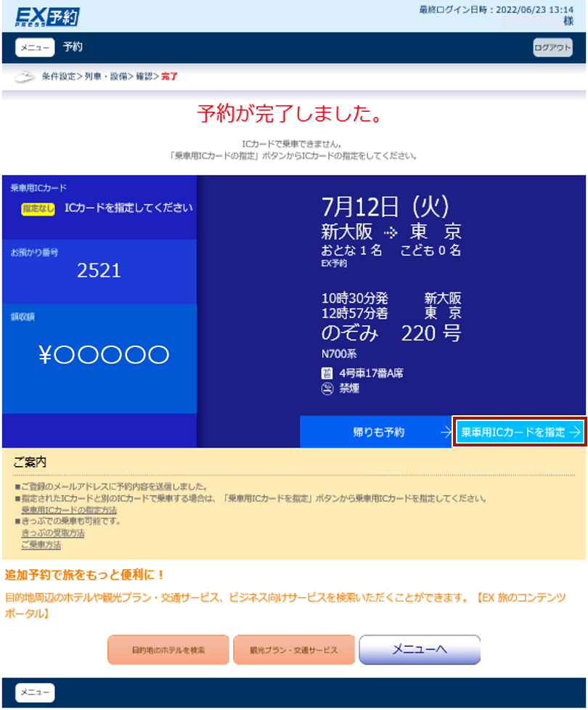Open the メニュー button in header

35,47
